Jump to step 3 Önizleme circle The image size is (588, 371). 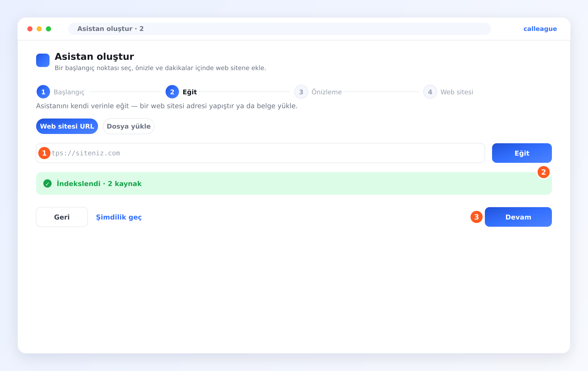[x=301, y=92]
